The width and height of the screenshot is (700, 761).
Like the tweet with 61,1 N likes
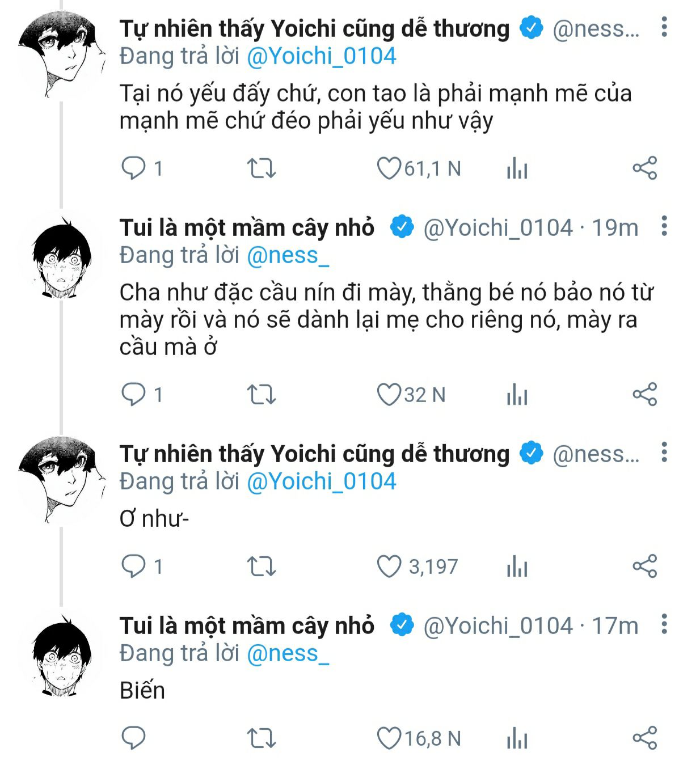tap(389, 168)
